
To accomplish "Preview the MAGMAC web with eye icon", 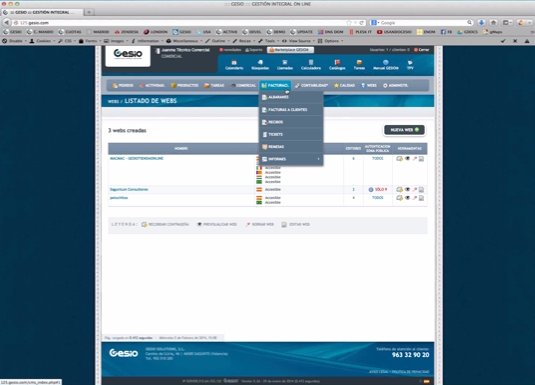I will [407, 159].
